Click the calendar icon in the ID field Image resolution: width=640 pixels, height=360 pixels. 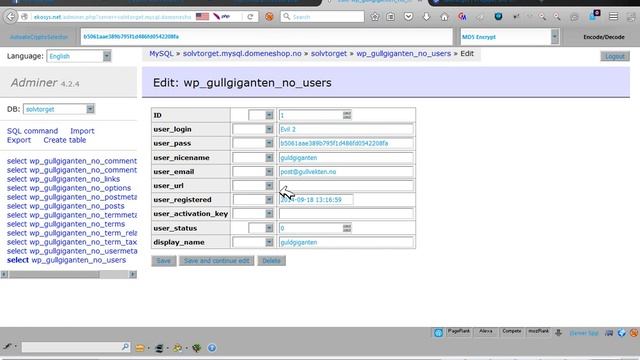click(x=347, y=115)
